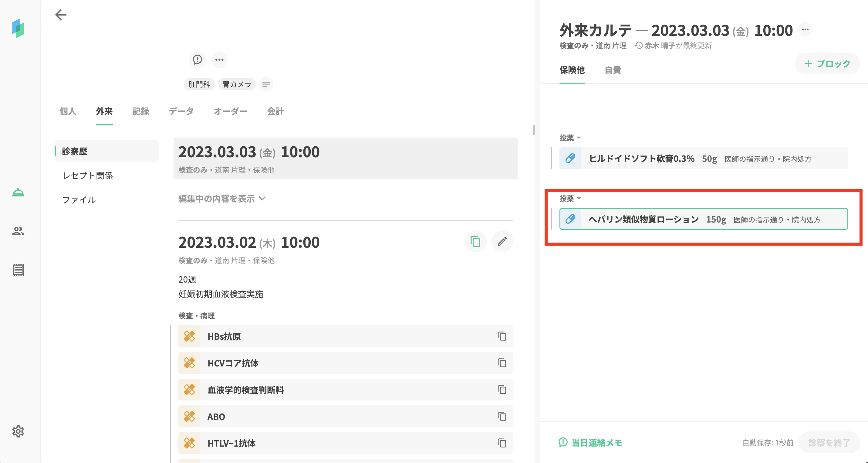Open the patients people icon in sidebar
Image resolution: width=868 pixels, height=463 pixels.
click(x=18, y=231)
